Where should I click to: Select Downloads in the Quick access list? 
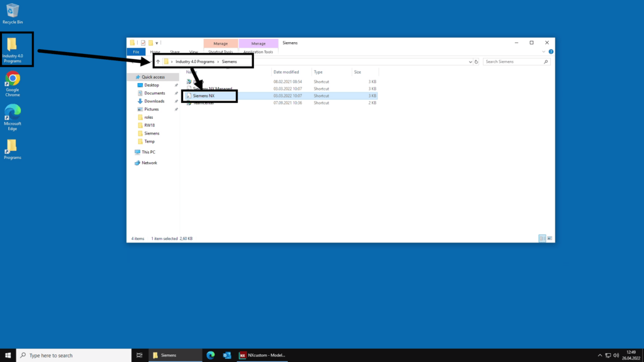tap(154, 101)
